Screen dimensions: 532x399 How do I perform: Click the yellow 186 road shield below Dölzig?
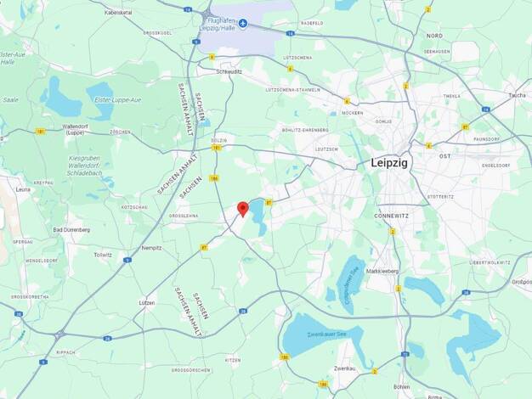[x=214, y=178]
